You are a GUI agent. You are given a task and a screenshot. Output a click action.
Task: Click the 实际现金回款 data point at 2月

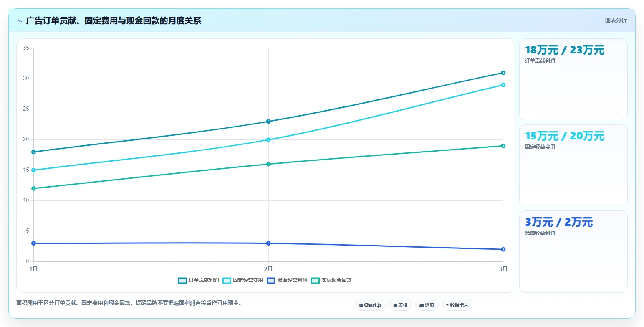[268, 164]
